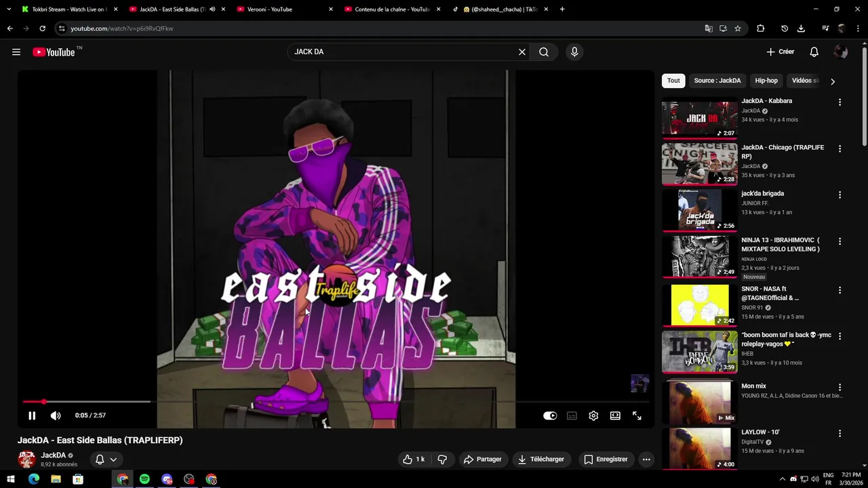868x488 pixels.
Task: Clear the search box with the X
Action: point(522,52)
